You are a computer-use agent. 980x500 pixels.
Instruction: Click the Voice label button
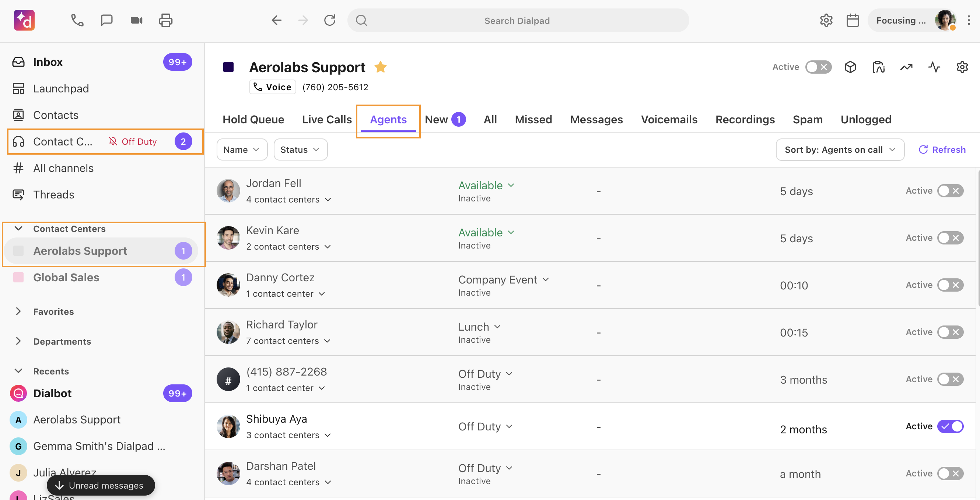pyautogui.click(x=272, y=87)
